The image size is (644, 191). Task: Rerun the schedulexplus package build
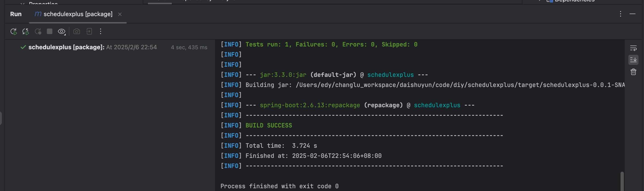(14, 32)
